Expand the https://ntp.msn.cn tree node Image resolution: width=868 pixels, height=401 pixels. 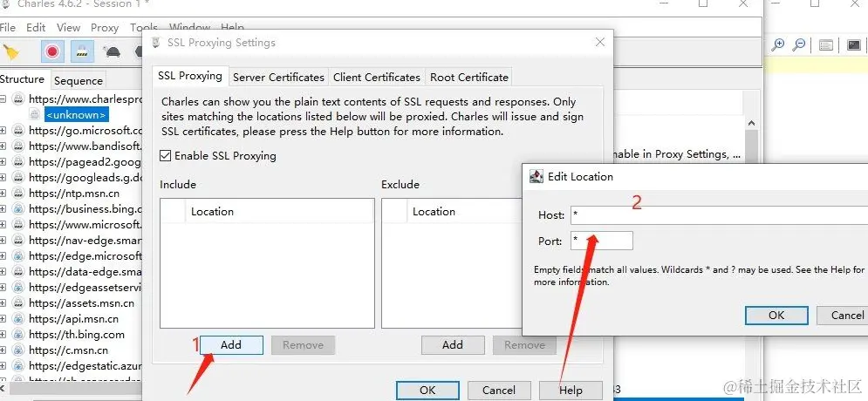3,194
